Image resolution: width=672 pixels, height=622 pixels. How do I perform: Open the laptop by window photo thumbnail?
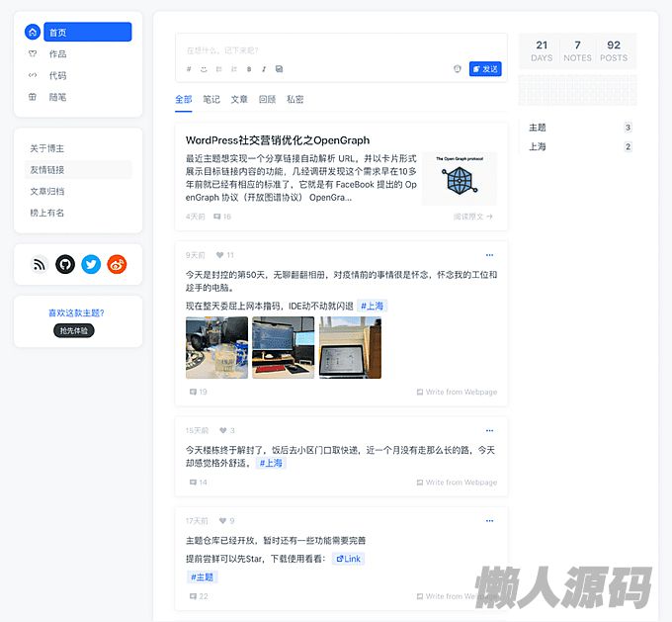[x=350, y=347]
